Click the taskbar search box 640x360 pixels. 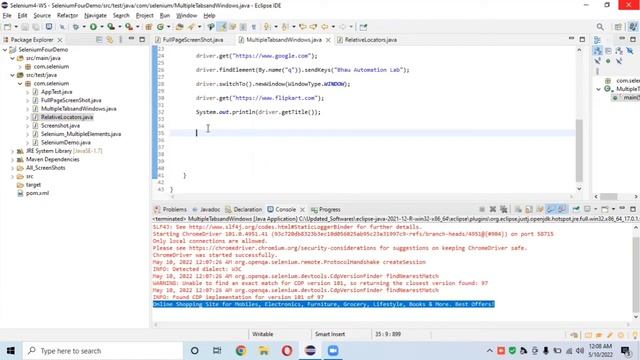point(103,351)
